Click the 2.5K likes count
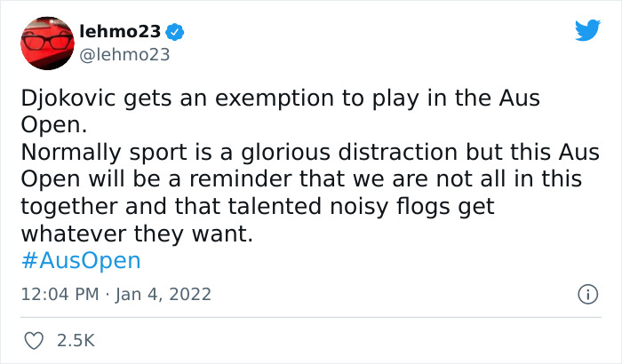This screenshot has height=364, width=622. (x=75, y=340)
